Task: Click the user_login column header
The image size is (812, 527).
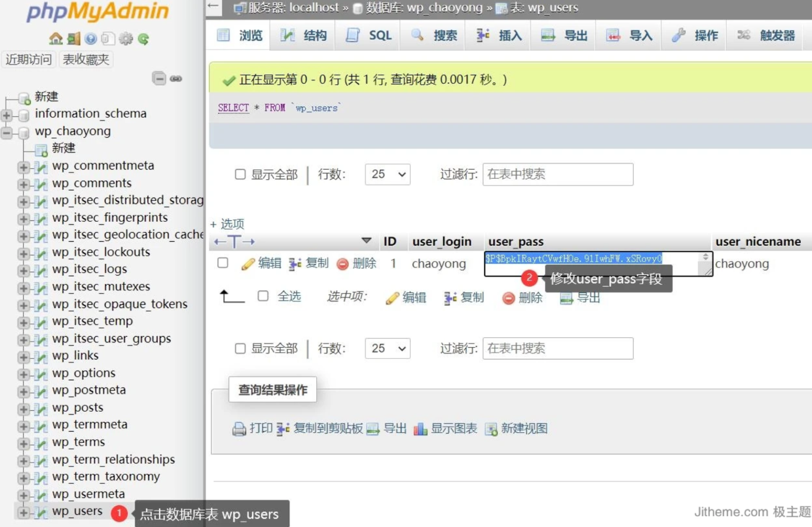Action: [x=442, y=242]
